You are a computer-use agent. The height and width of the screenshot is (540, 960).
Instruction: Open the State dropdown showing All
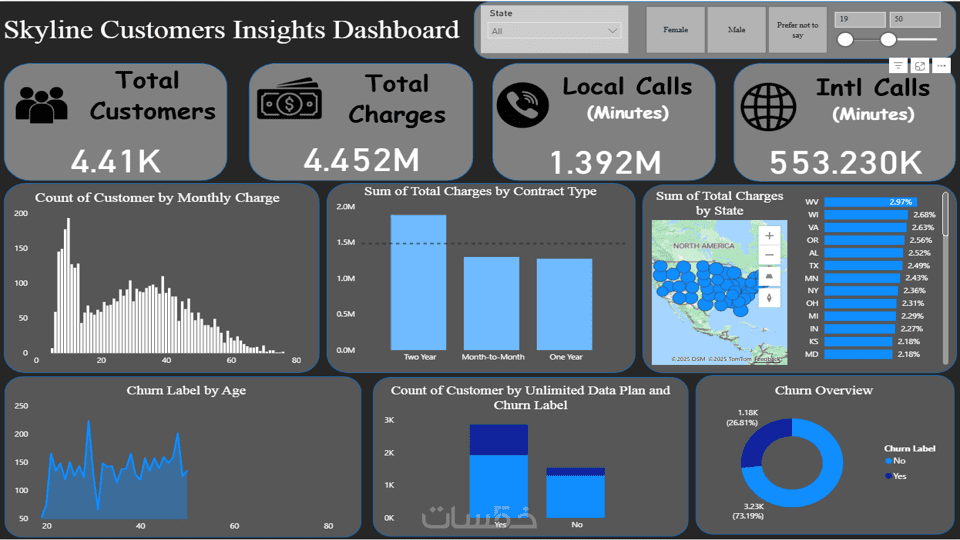(x=554, y=31)
